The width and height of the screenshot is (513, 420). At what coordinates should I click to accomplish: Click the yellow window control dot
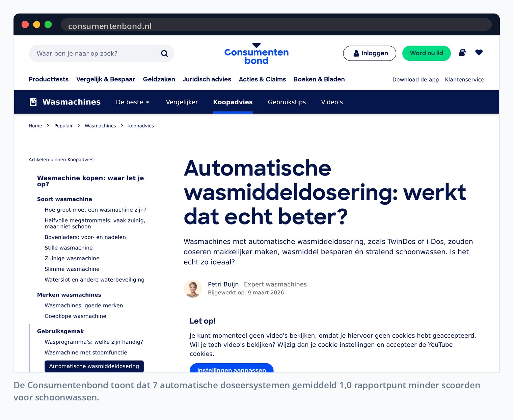coord(37,24)
